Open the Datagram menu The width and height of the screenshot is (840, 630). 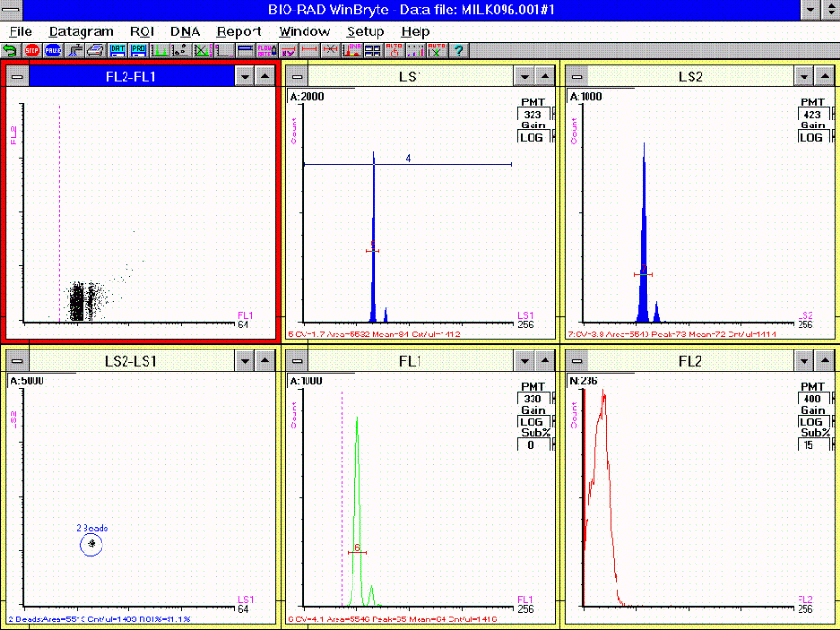pos(80,32)
